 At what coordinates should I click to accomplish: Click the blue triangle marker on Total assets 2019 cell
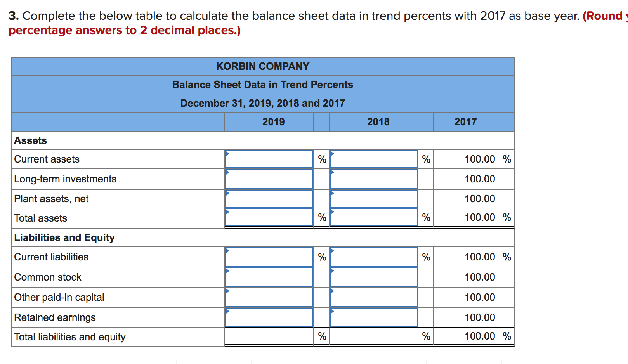[227, 212]
